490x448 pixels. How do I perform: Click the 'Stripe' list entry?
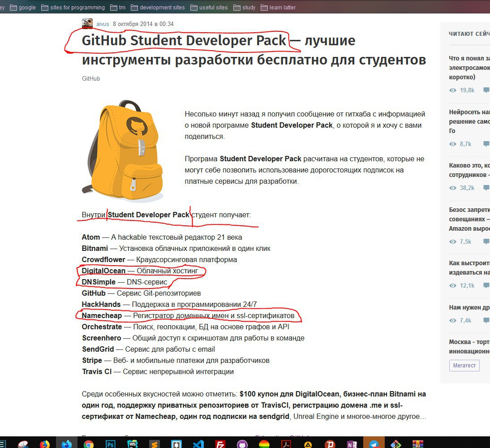[176, 361]
